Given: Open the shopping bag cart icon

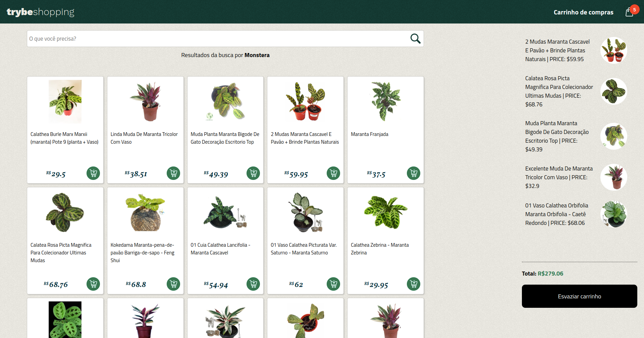Looking at the screenshot, I should (629, 12).
